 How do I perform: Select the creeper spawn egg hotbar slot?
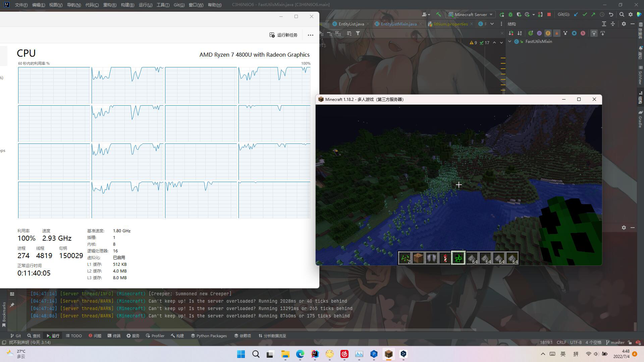coord(458,258)
